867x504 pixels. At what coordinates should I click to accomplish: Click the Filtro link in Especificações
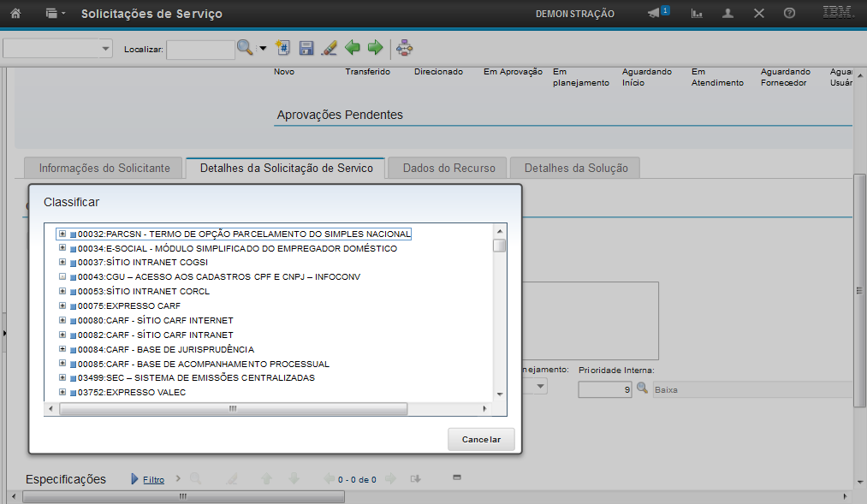153,480
